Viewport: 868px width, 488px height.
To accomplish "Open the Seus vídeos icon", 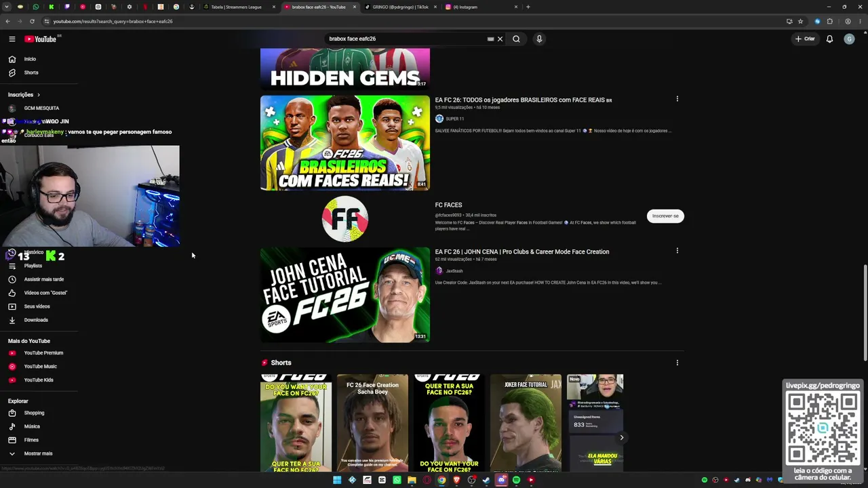I will click(12, 306).
